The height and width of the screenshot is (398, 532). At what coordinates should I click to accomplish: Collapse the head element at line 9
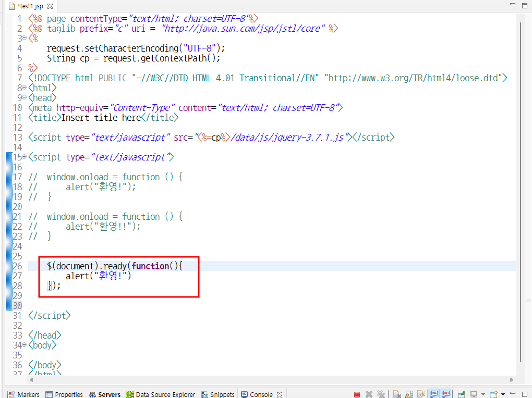coord(24,97)
